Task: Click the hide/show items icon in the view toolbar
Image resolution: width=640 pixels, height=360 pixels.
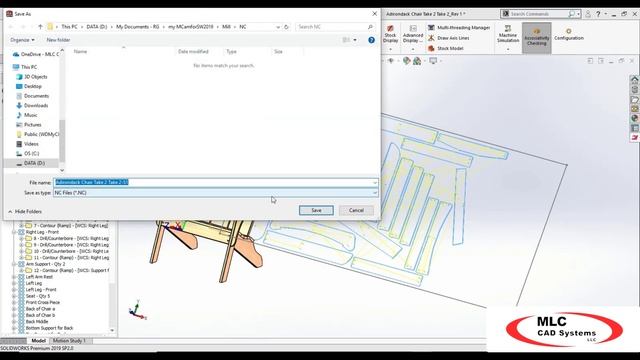Action: pyautogui.click(x=391, y=61)
